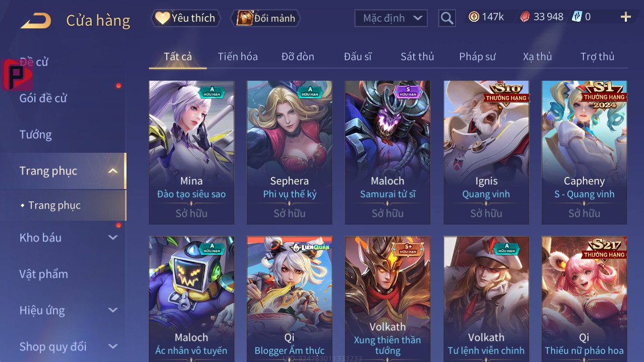Expand the Kho báu sidebar section
The width and height of the screenshot is (644, 362).
113,237
